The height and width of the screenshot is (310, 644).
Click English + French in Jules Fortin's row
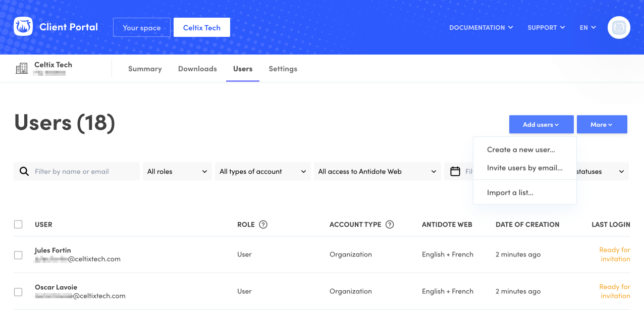tap(448, 254)
